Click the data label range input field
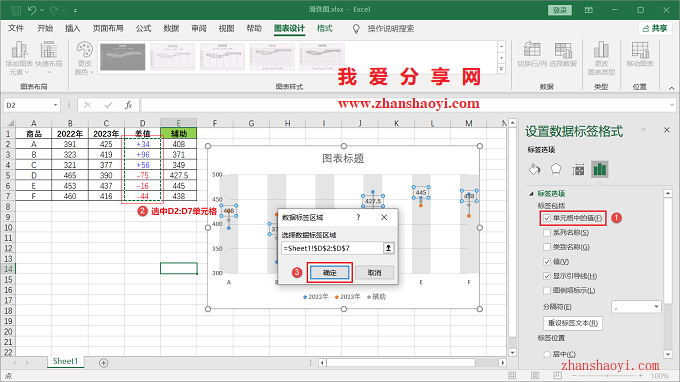Image resolution: width=680 pixels, height=382 pixels. point(333,248)
